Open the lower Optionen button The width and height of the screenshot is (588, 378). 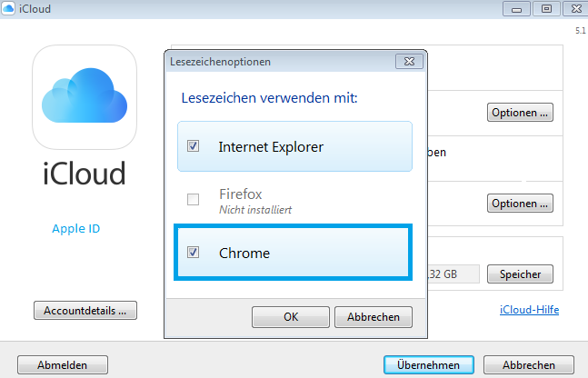tap(520, 203)
